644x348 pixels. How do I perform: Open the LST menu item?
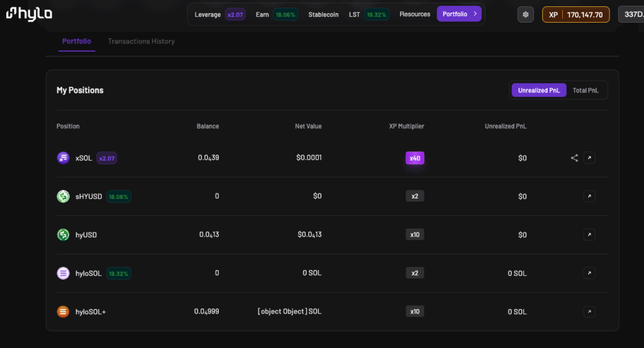[x=354, y=14]
